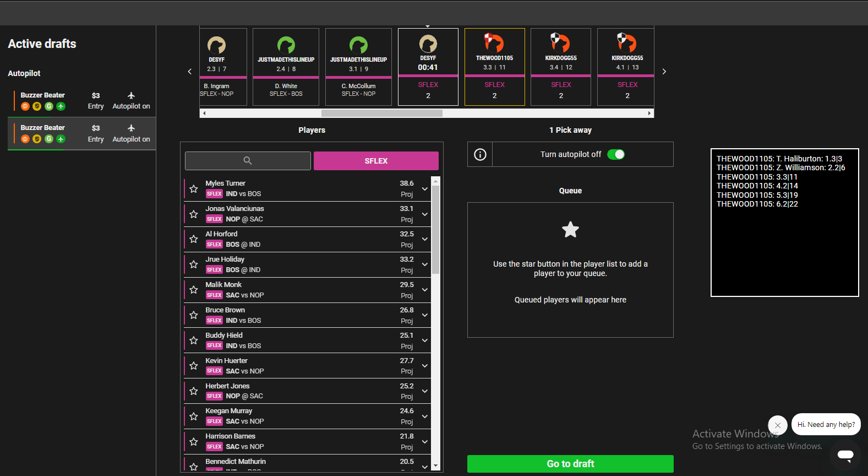Expand Jrue Holiday row chevron

(x=425, y=264)
